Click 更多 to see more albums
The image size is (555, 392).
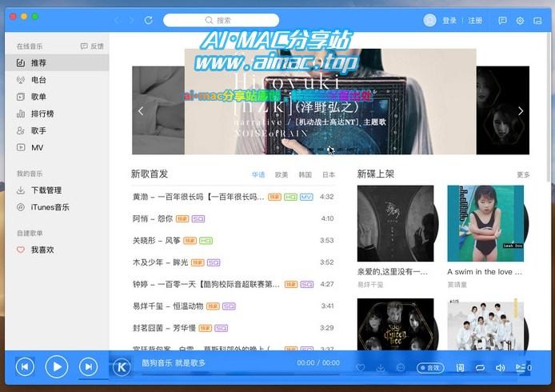click(523, 174)
